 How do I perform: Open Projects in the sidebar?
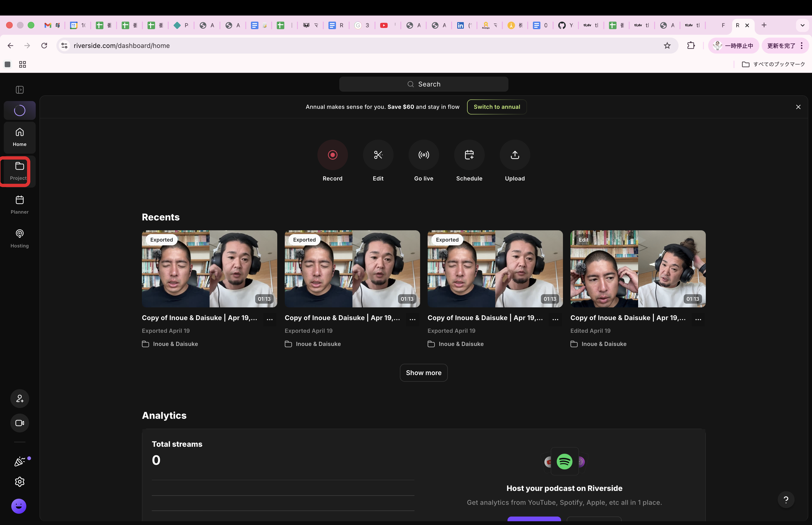tap(20, 171)
